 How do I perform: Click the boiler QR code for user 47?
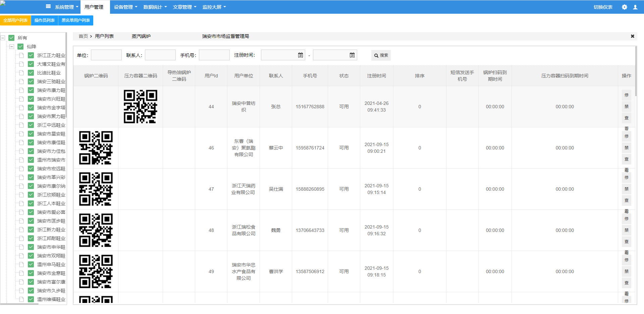pos(96,189)
